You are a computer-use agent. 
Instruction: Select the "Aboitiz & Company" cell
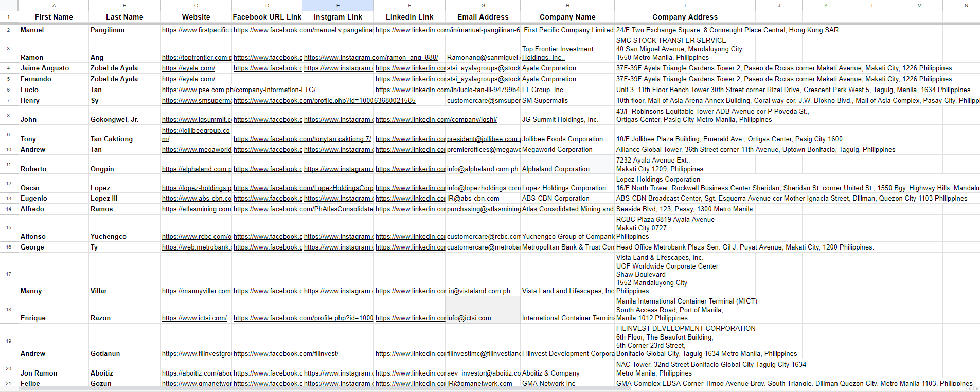coord(567,369)
